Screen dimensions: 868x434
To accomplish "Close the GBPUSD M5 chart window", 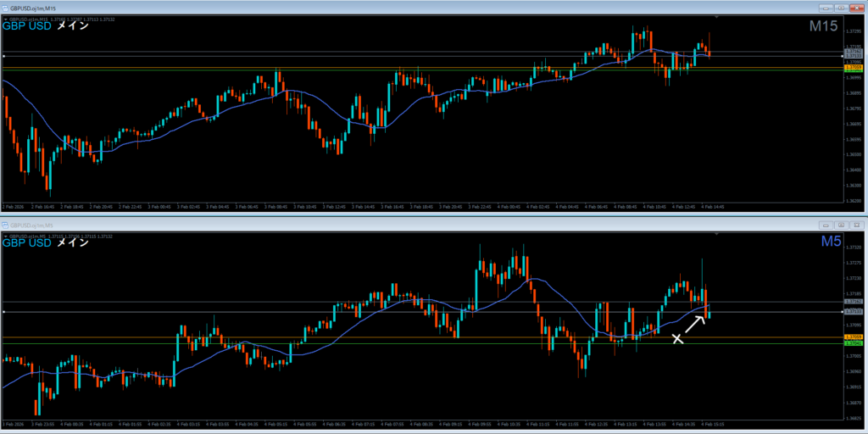I will 856,225.
